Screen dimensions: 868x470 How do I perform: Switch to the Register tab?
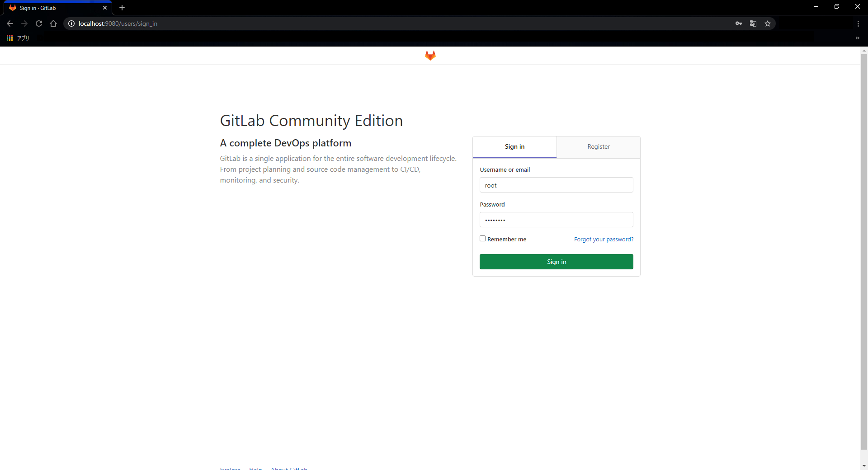pyautogui.click(x=599, y=147)
